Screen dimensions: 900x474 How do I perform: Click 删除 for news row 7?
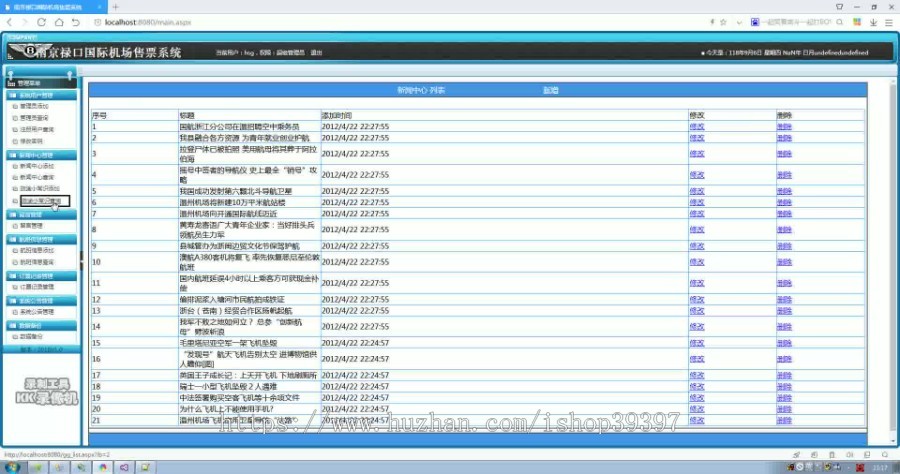(x=784, y=213)
